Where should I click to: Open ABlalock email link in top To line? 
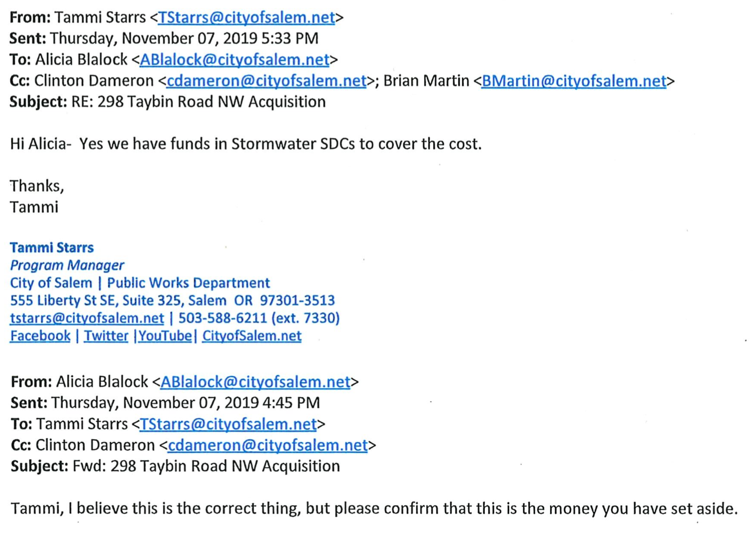coord(234,60)
